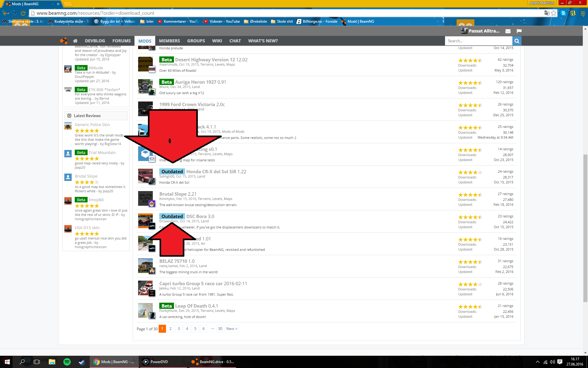The height and width of the screenshot is (368, 588).
Task: Open the WIKI menu item
Action: 217,41
